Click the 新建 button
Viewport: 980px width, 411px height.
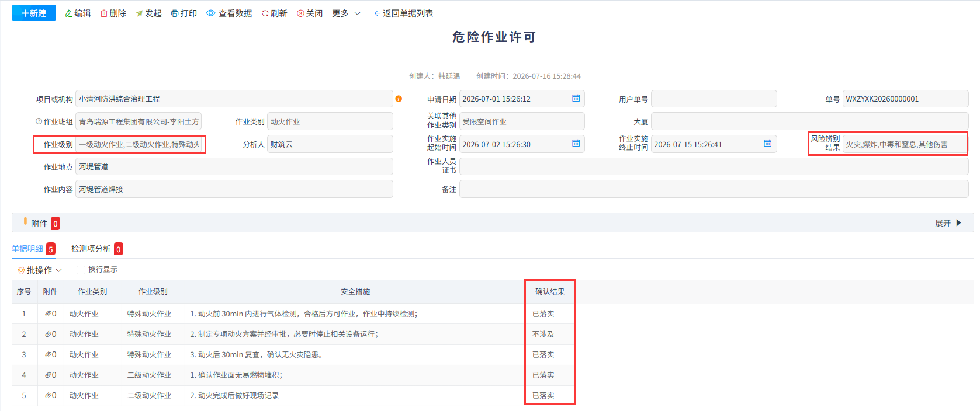pyautogui.click(x=34, y=13)
